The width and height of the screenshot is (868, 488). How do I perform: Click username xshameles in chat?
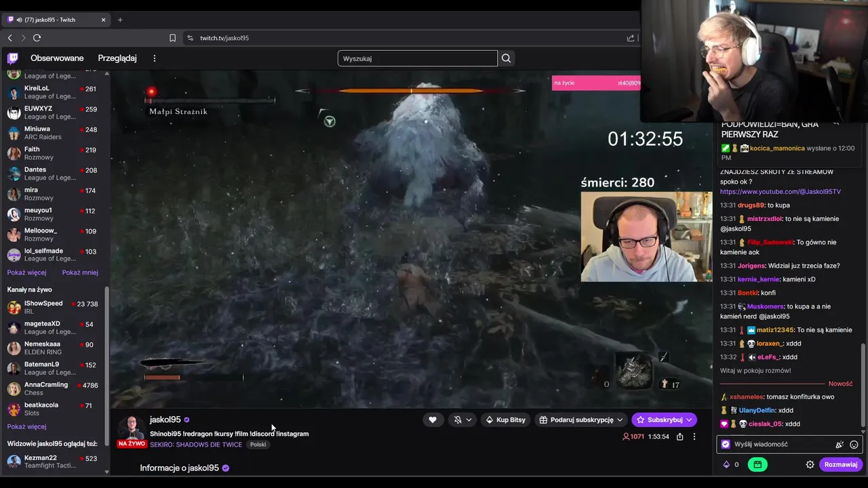tap(746, 397)
